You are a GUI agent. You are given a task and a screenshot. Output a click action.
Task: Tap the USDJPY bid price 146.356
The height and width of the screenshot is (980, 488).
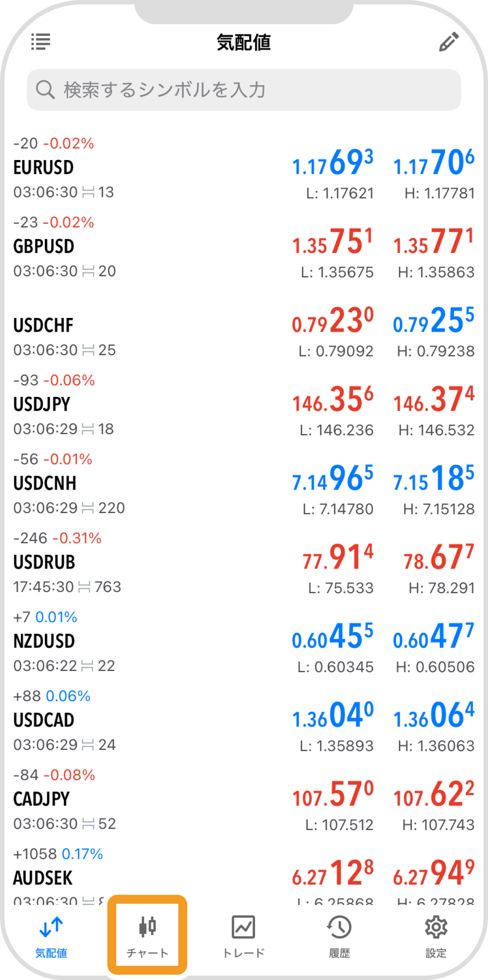pos(333,400)
